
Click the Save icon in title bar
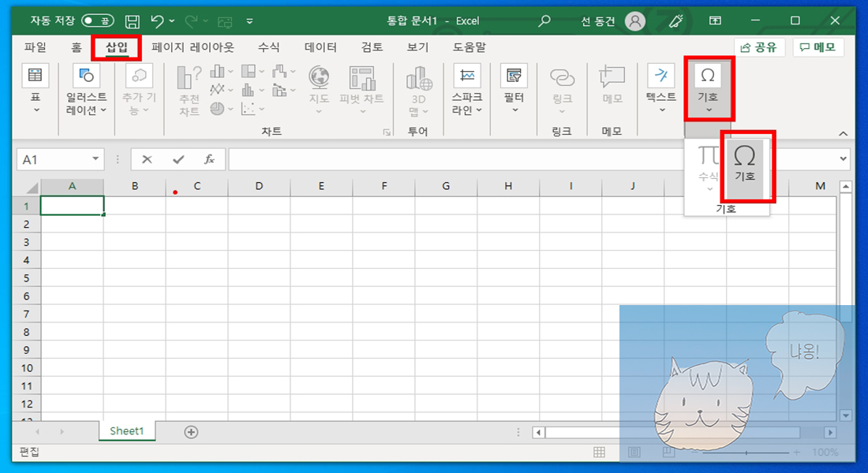(x=133, y=21)
